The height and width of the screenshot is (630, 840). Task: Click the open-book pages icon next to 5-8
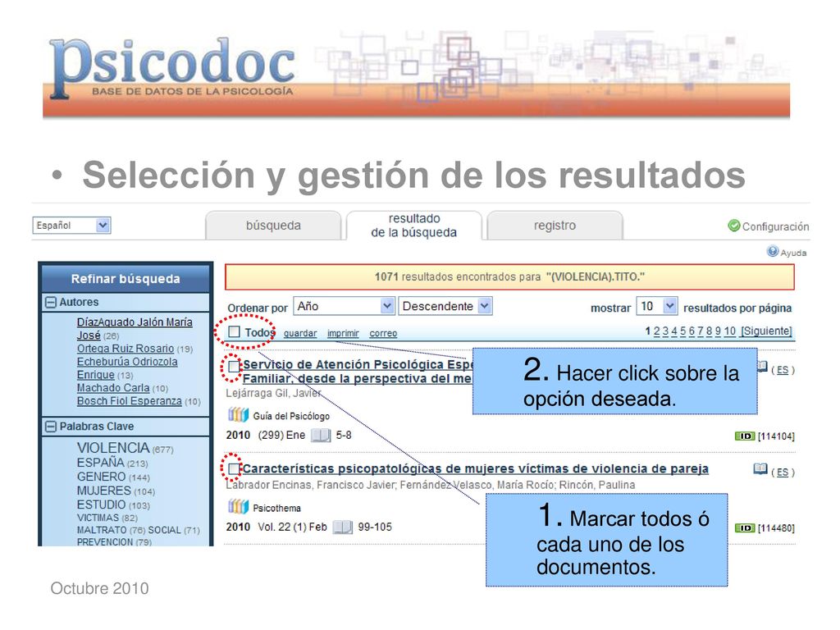pyautogui.click(x=321, y=435)
